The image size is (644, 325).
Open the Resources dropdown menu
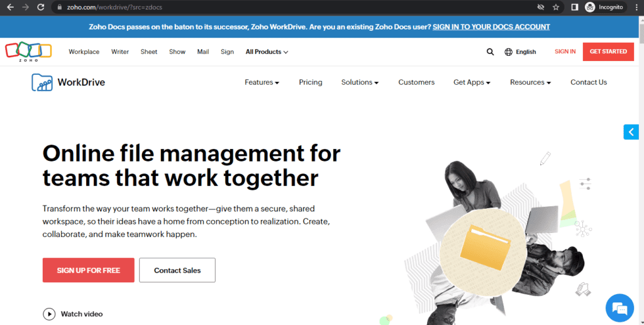pyautogui.click(x=530, y=82)
